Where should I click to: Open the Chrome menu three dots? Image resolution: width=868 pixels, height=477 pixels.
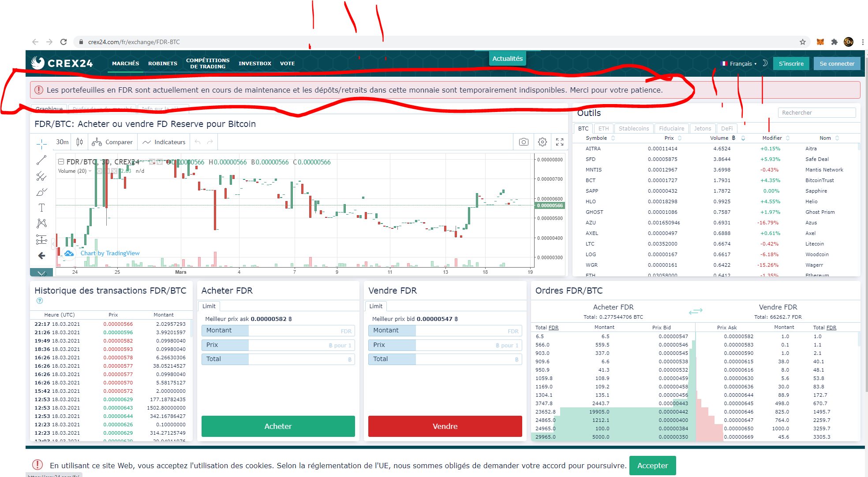coord(862,42)
